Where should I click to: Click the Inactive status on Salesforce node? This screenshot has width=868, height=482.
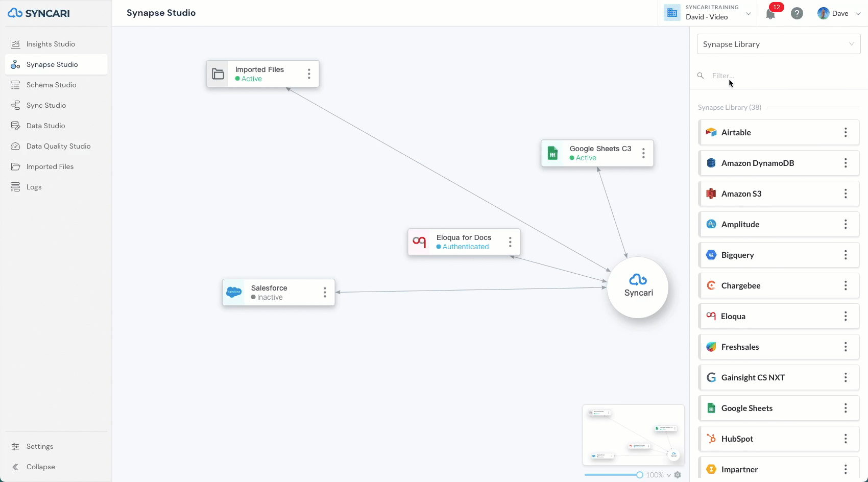[267, 297]
